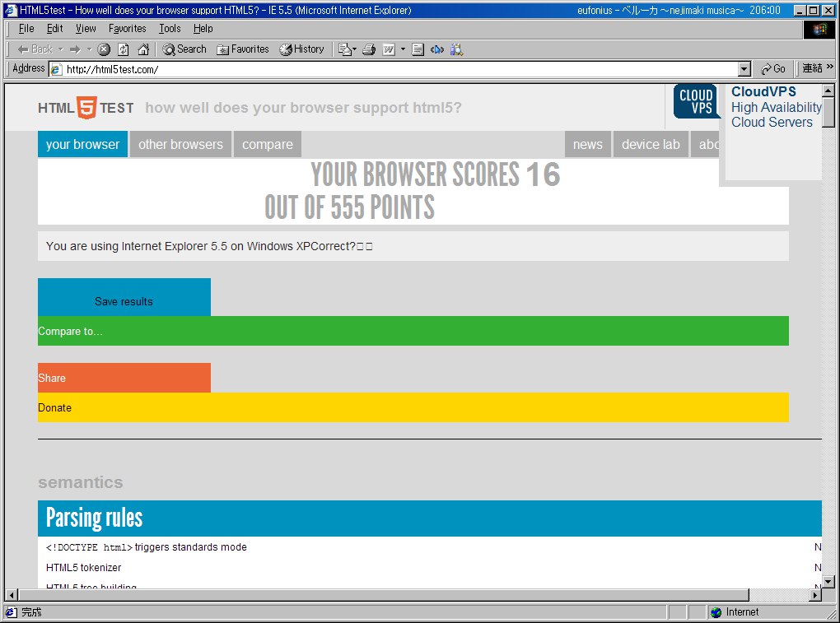This screenshot has height=623, width=840.
Task: Click the Windows flag throbber logo
Action: [x=819, y=30]
